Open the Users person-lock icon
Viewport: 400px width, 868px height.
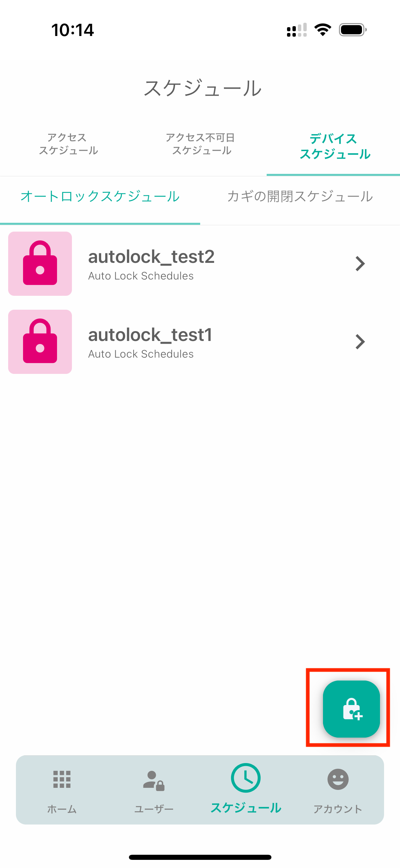[154, 781]
